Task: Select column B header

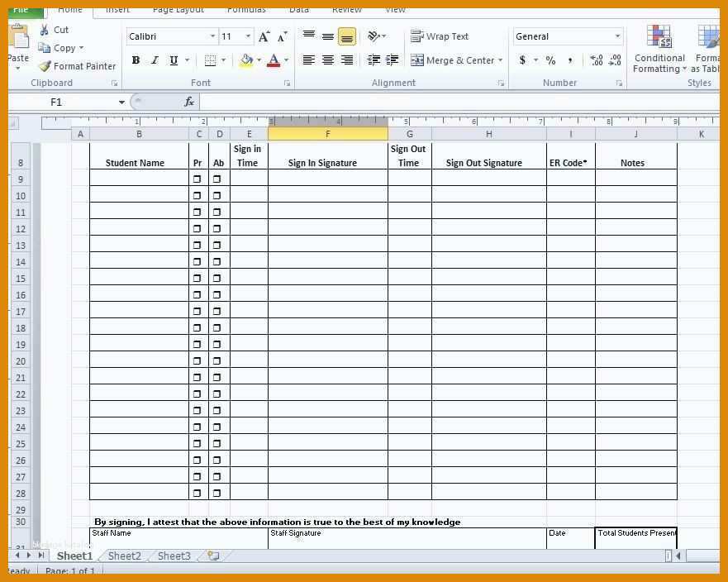Action: pos(139,134)
